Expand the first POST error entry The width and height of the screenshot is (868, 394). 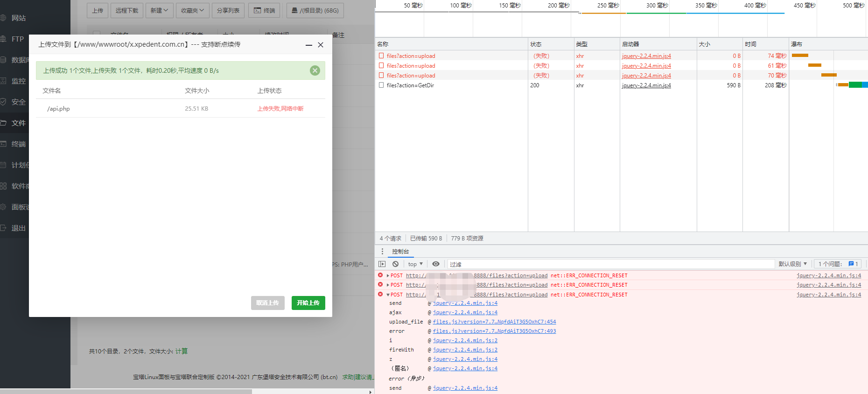click(x=388, y=275)
